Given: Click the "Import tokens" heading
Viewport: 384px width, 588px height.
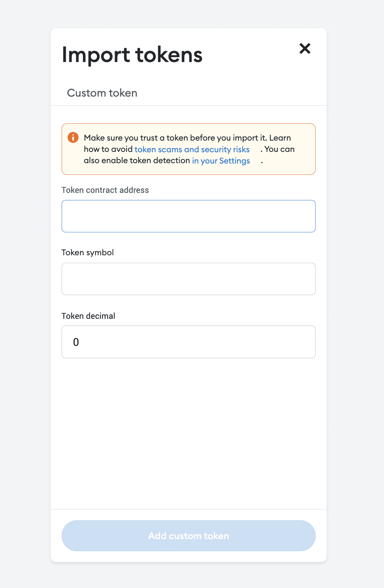Looking at the screenshot, I should click(132, 55).
